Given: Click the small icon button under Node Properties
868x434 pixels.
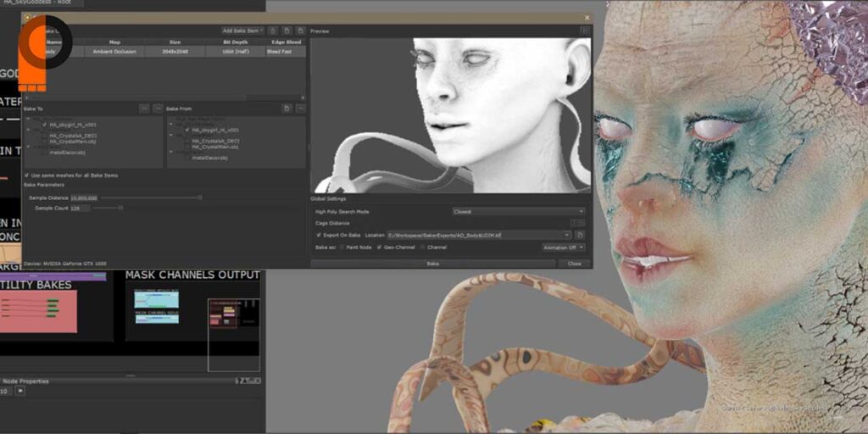Looking at the screenshot, I should coord(20,391).
